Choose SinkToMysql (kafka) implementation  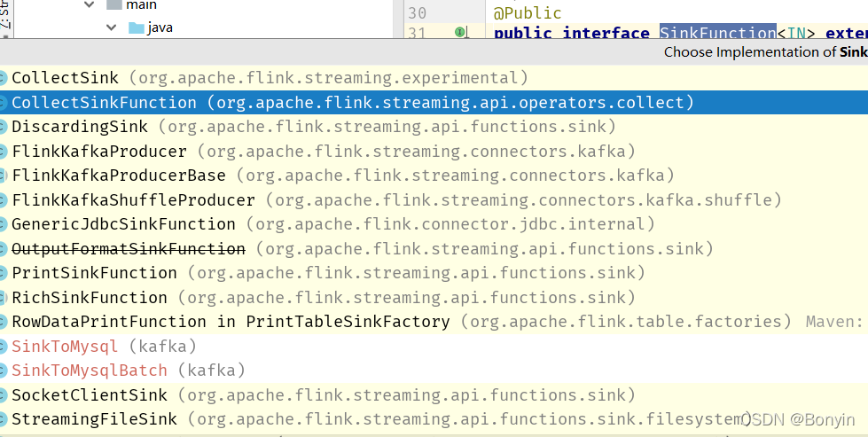pyautogui.click(x=434, y=347)
